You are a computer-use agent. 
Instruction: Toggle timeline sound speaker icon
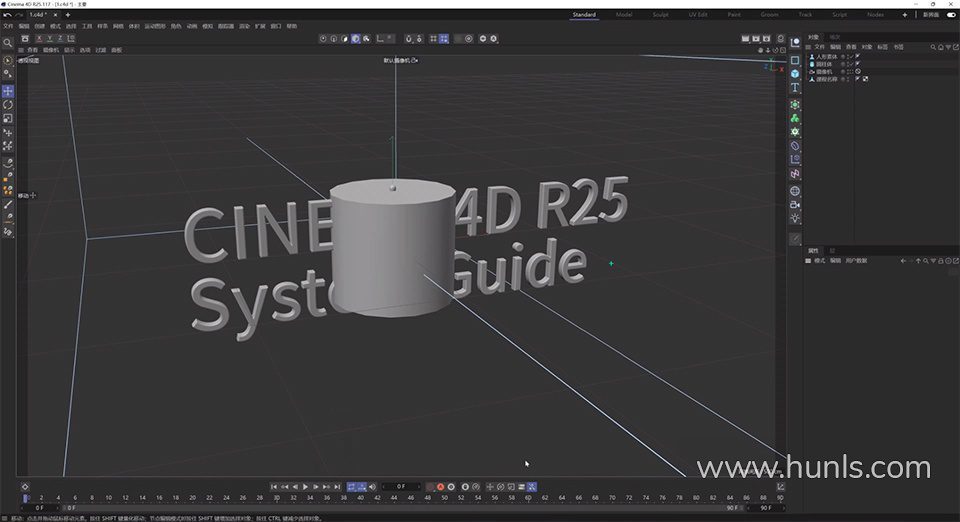[x=372, y=487]
